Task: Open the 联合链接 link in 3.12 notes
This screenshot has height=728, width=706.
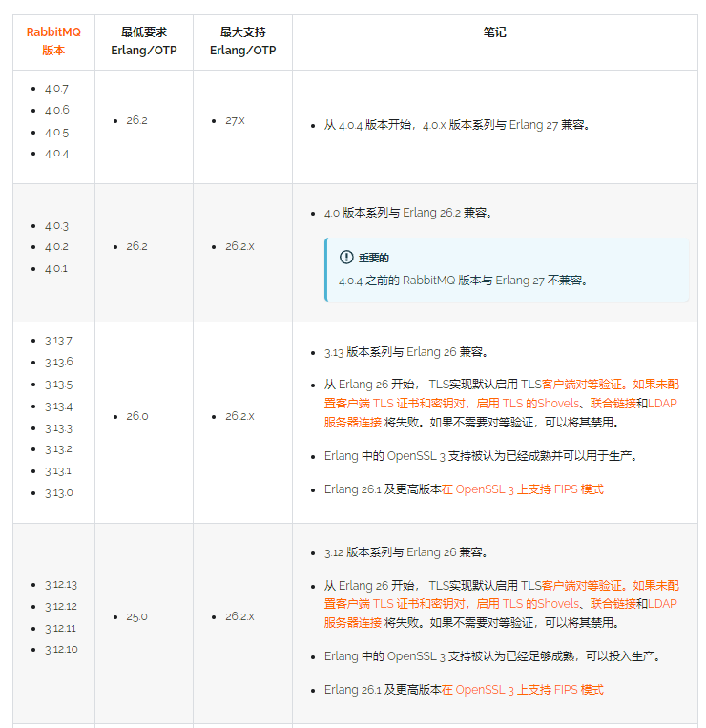Action: (613, 604)
